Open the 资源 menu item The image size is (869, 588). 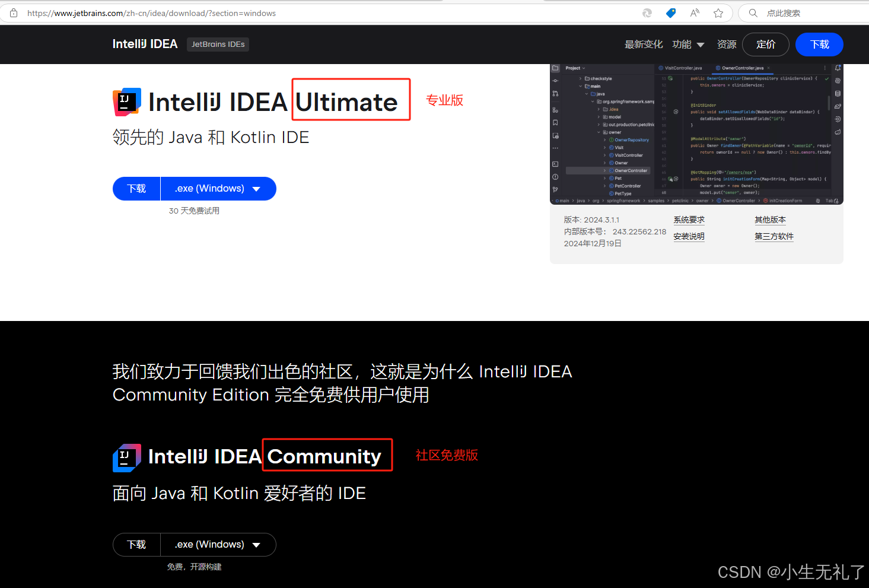point(727,45)
